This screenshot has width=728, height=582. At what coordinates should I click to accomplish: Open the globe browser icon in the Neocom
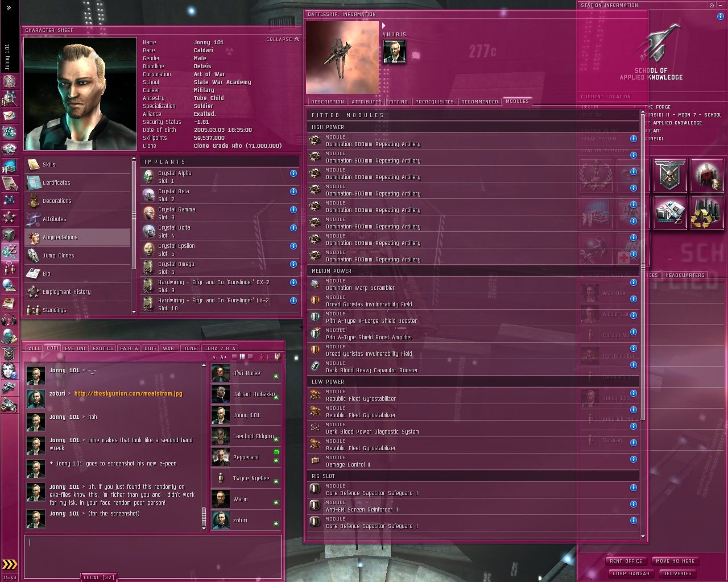pos(9,285)
